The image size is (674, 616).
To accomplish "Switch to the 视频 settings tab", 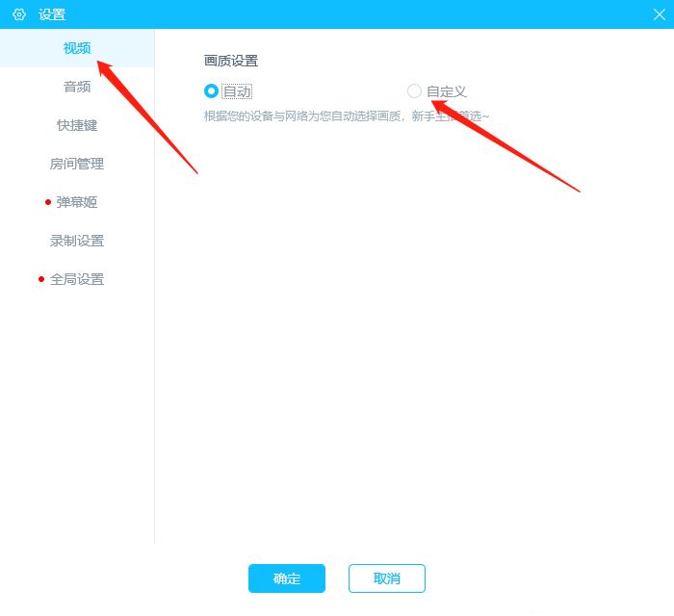I will point(77,48).
